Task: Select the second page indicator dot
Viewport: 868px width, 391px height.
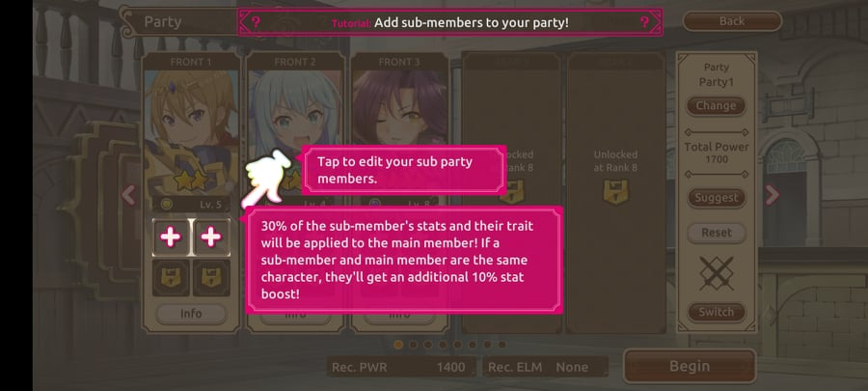Action: click(x=413, y=345)
